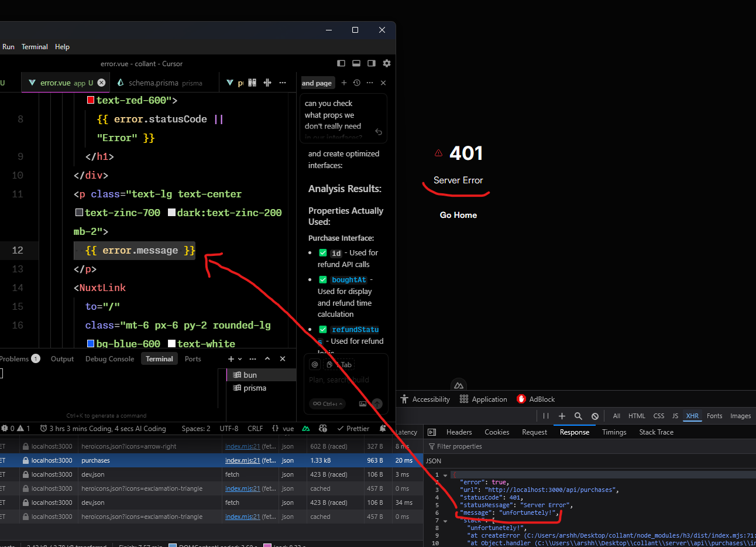Open Application devtools panel
Image resolution: width=756 pixels, height=547 pixels.
[483, 399]
